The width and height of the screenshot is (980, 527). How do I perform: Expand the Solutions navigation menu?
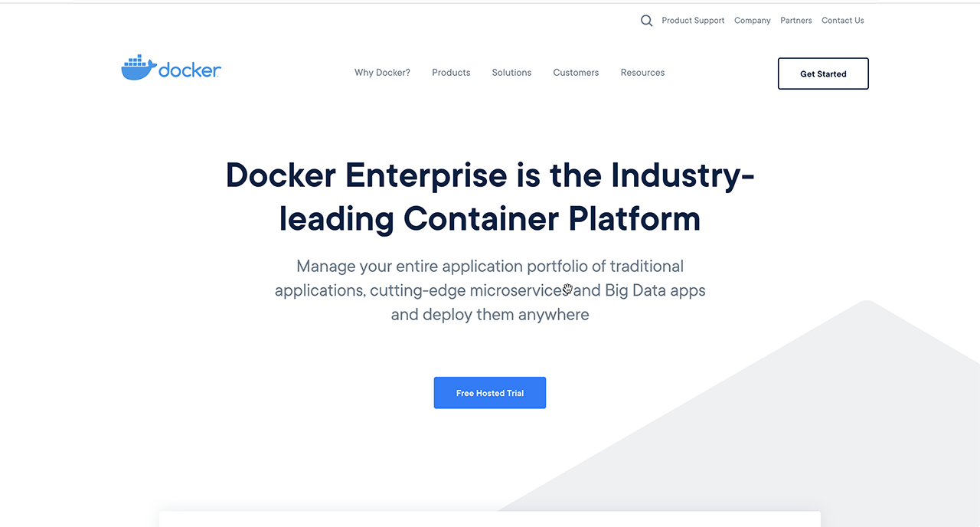click(511, 73)
